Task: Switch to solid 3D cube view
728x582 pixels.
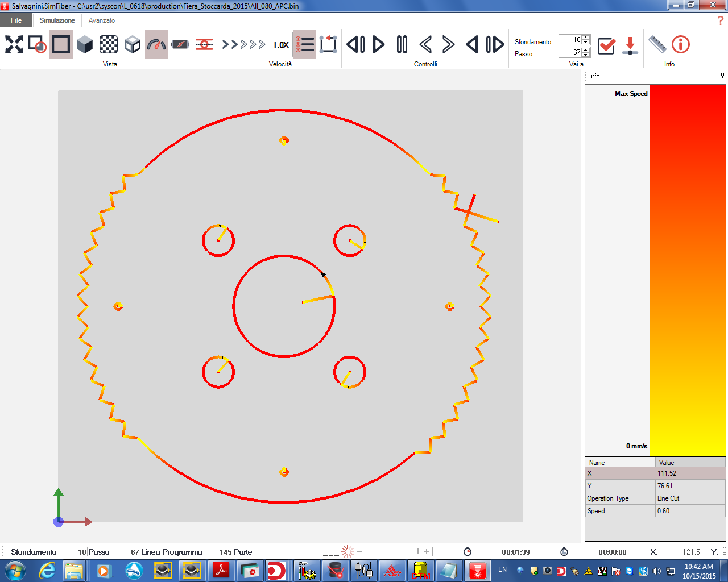Action: pos(85,44)
